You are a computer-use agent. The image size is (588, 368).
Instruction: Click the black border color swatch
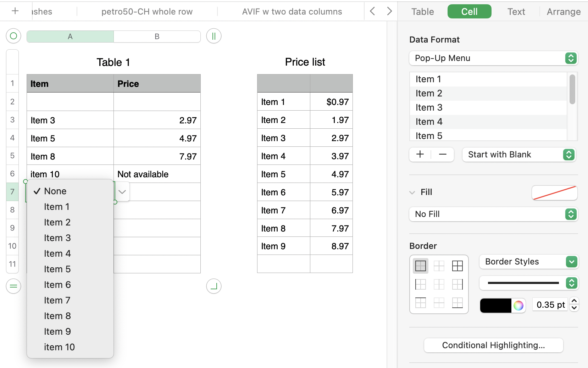(x=495, y=305)
